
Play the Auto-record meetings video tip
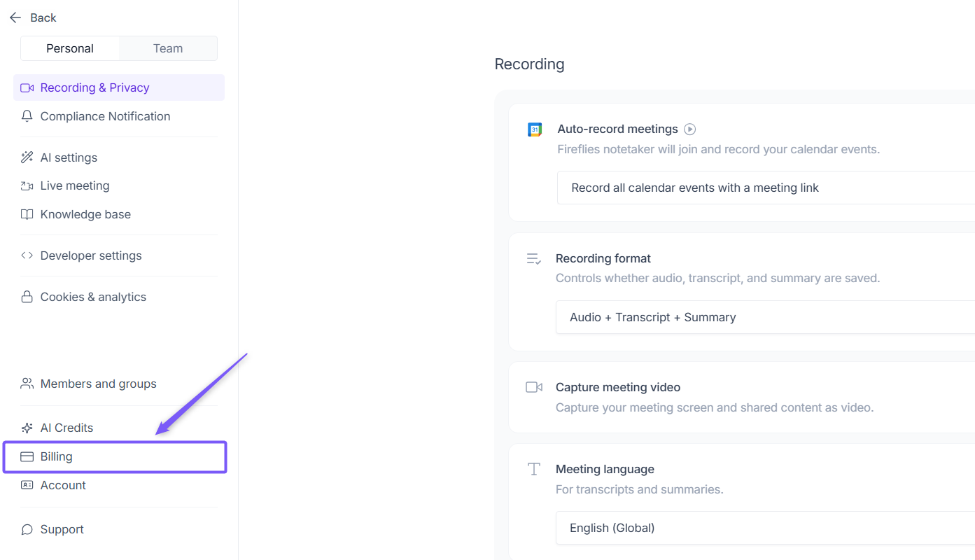[690, 129]
